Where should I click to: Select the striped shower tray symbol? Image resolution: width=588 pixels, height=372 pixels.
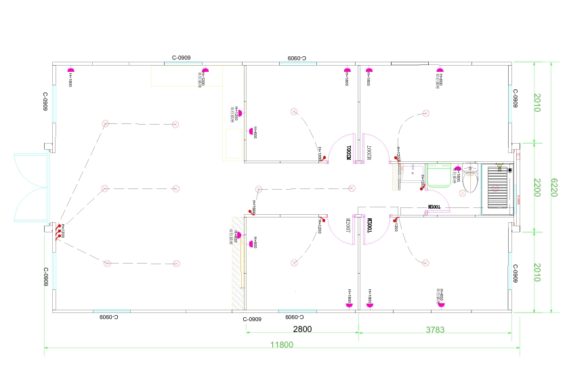(x=497, y=187)
